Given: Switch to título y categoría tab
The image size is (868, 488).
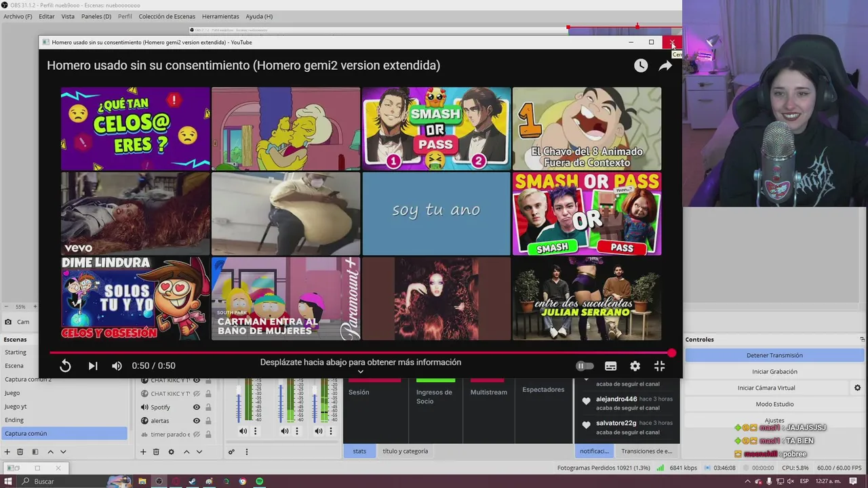Looking at the screenshot, I should click(x=405, y=451).
